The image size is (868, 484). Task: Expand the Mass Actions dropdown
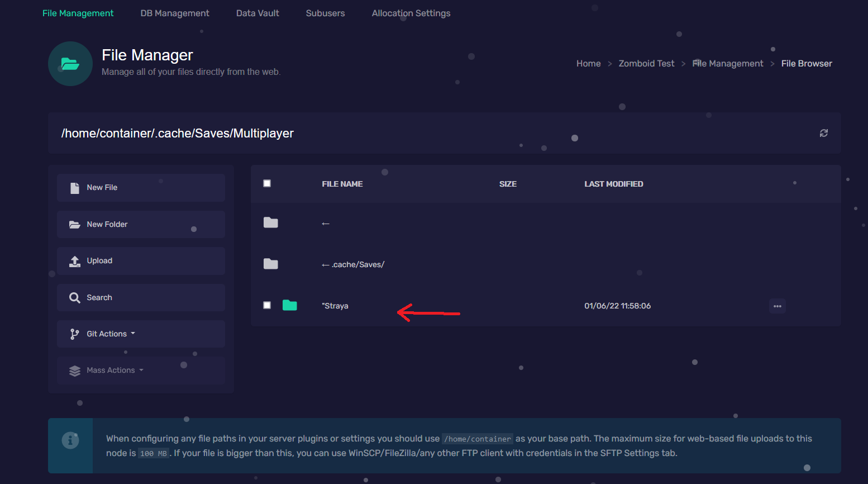[141, 371]
